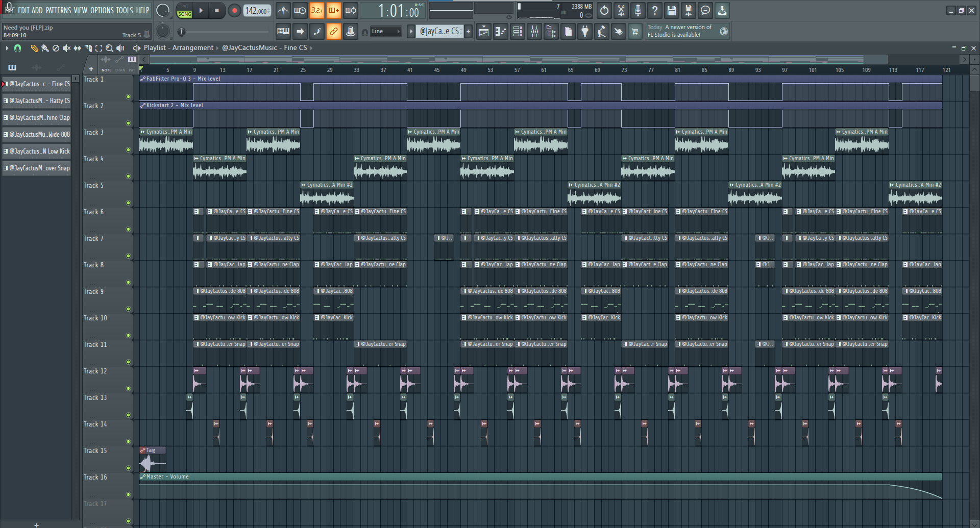The height and width of the screenshot is (528, 980).
Task: Click the render-to-audio export icon
Action: pos(689,10)
